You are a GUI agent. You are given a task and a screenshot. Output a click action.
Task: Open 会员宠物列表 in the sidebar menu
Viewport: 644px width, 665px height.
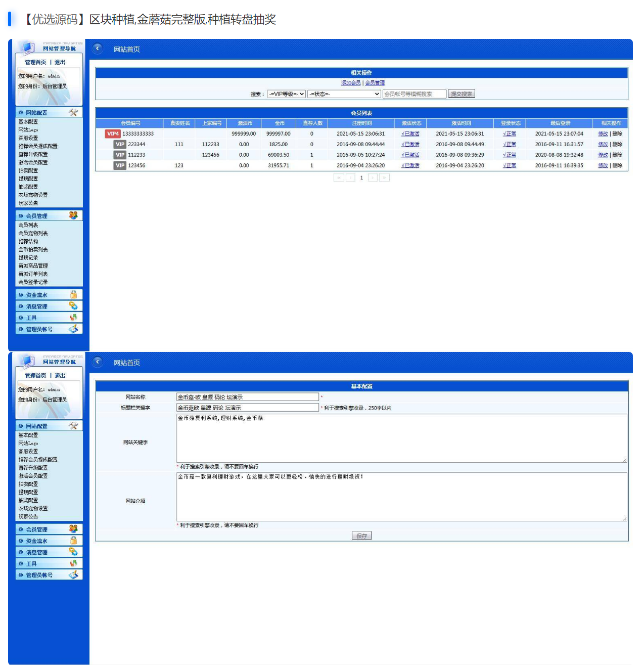(33, 233)
